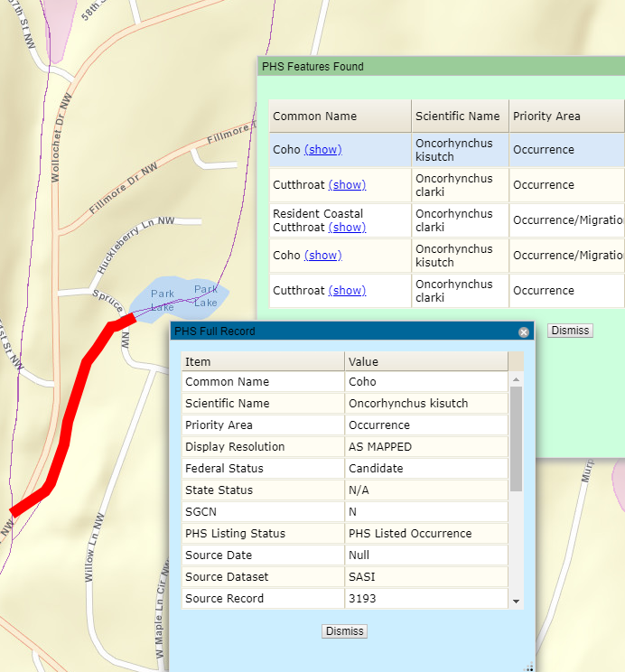Show the first Coho Occurrence feature

click(x=322, y=150)
